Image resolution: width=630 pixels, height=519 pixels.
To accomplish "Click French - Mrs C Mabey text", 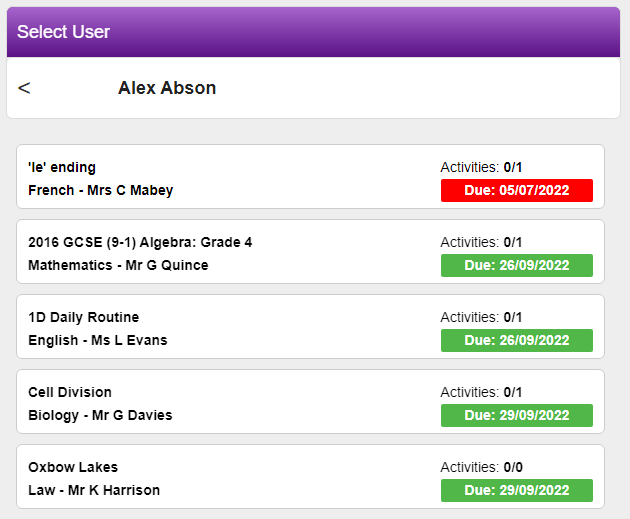I will click(x=100, y=190).
